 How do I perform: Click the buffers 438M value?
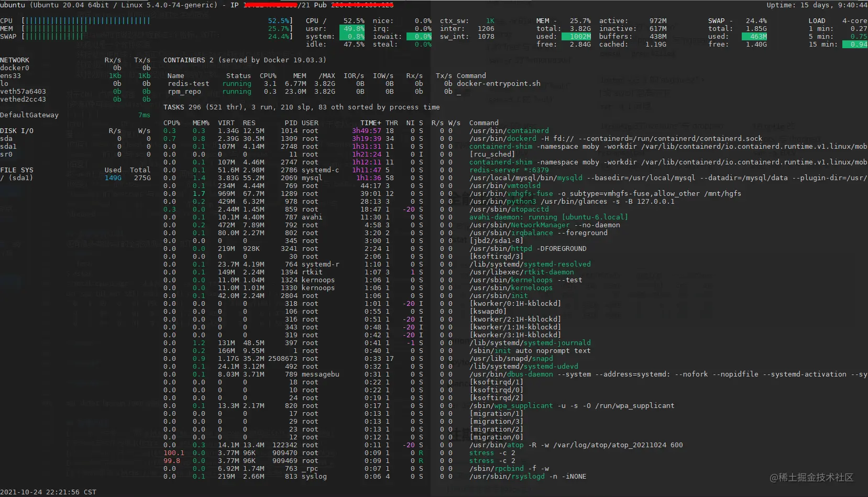tap(658, 37)
